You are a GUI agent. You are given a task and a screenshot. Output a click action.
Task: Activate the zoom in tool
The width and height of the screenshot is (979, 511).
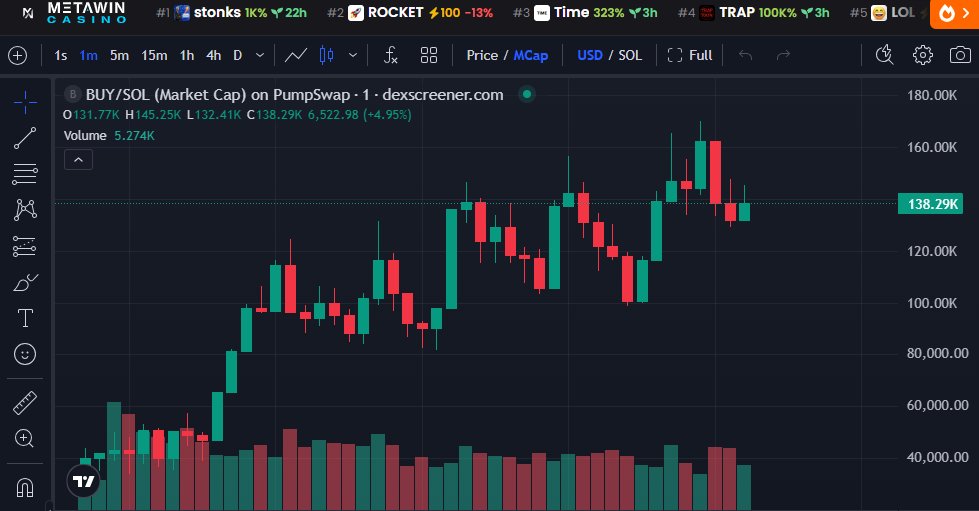click(25, 439)
